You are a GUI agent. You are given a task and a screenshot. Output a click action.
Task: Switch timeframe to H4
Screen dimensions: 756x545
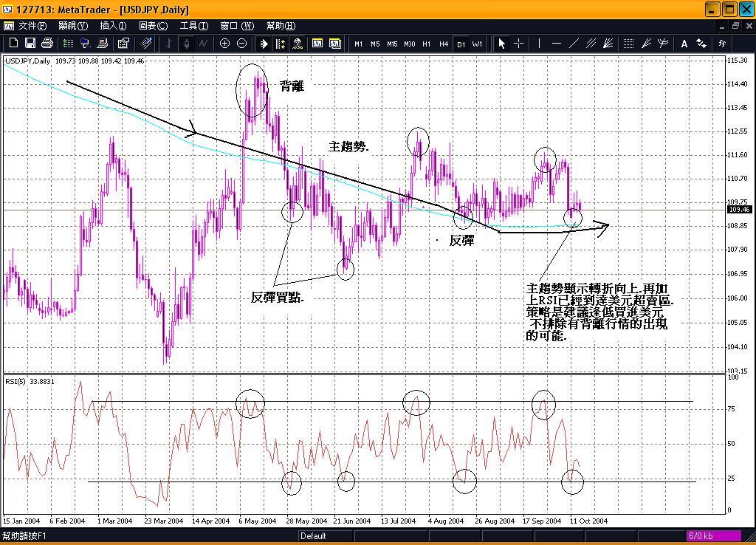click(x=444, y=44)
